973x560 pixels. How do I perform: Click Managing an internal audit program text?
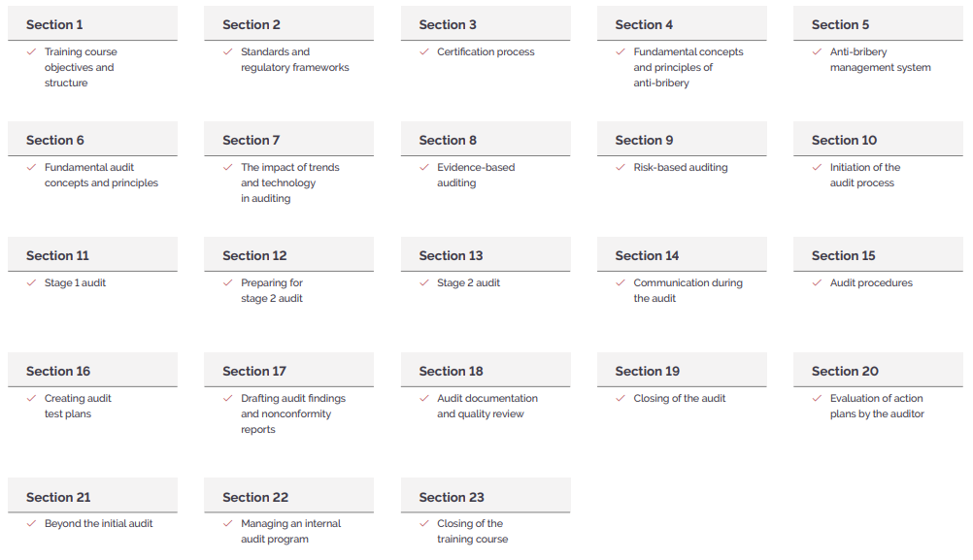click(290, 532)
